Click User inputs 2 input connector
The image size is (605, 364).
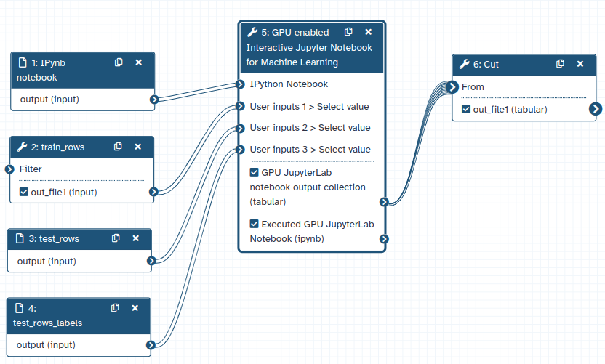(240, 128)
